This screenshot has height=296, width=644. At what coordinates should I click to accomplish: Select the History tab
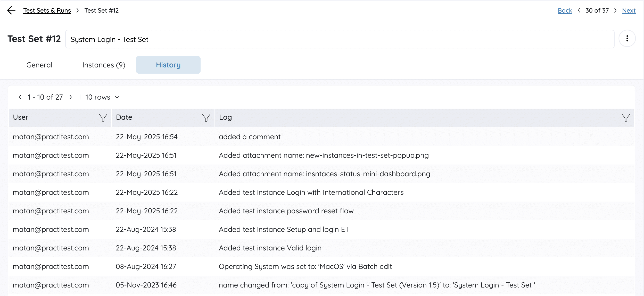tap(168, 65)
